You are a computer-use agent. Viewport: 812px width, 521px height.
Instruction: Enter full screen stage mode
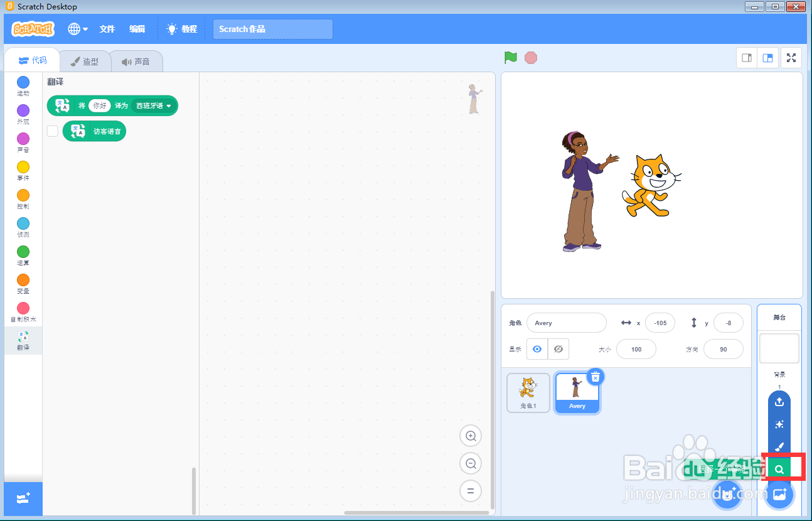point(791,58)
